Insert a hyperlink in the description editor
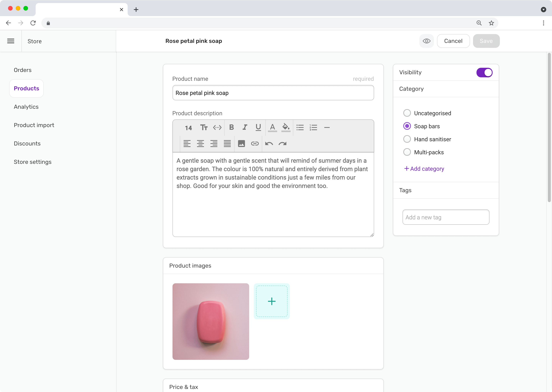The image size is (552, 392). pyautogui.click(x=255, y=143)
